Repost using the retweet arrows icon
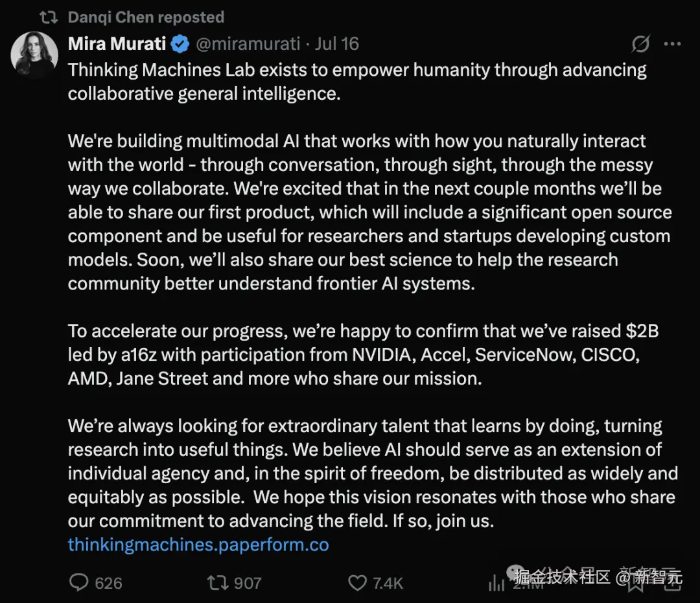Image resolution: width=700 pixels, height=603 pixels. 218,582
